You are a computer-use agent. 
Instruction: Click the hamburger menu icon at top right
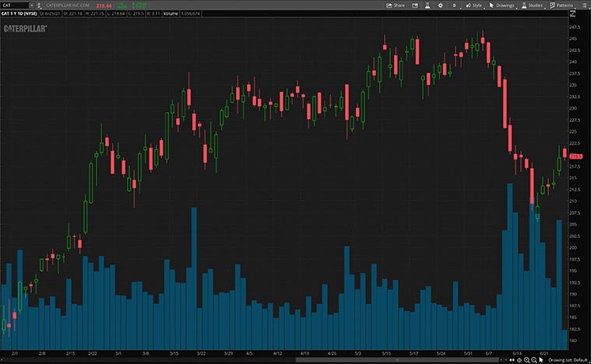pos(585,5)
